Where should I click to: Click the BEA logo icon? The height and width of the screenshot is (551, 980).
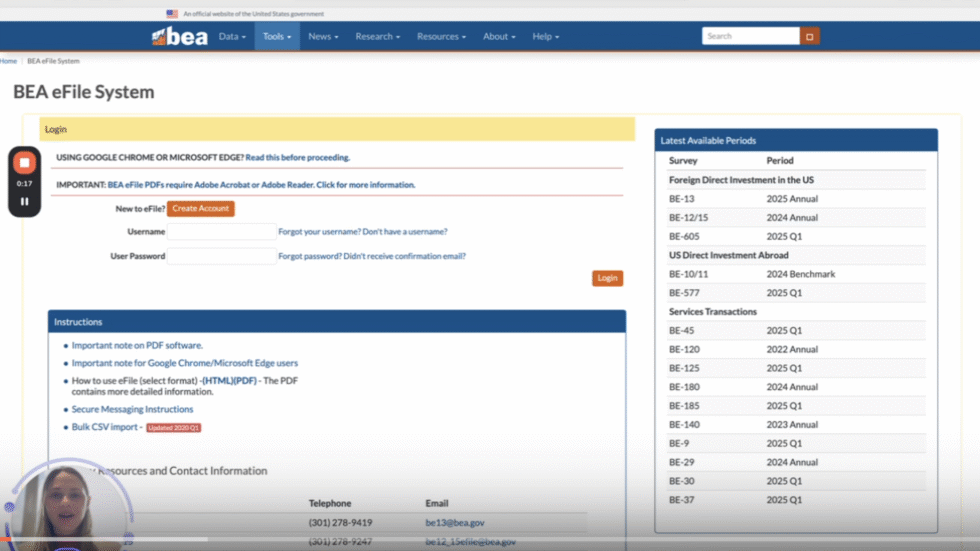coord(180,36)
